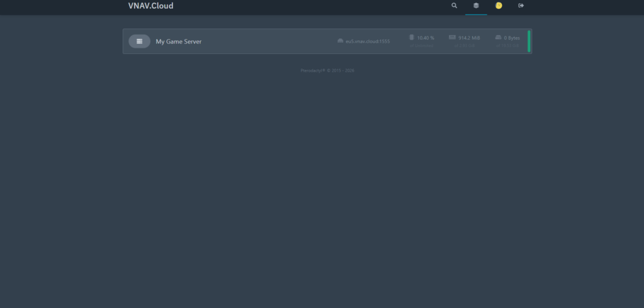Click the server icon beside My Game Server
Screen dimensions: 644x308
pyautogui.click(x=139, y=41)
